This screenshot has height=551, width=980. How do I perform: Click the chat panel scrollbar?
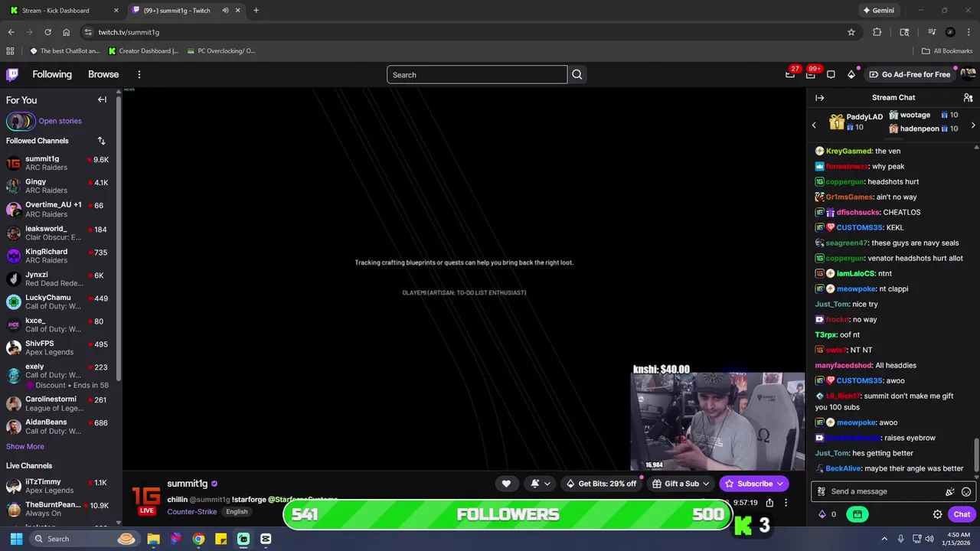click(x=976, y=456)
